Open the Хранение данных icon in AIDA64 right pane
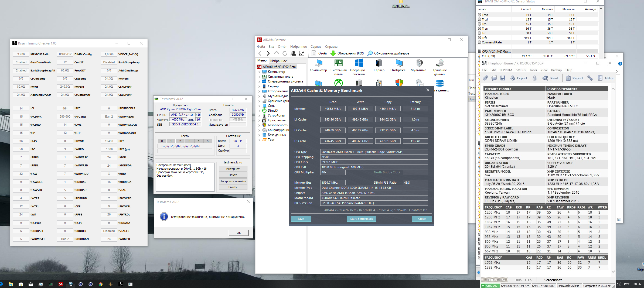 click(440, 67)
